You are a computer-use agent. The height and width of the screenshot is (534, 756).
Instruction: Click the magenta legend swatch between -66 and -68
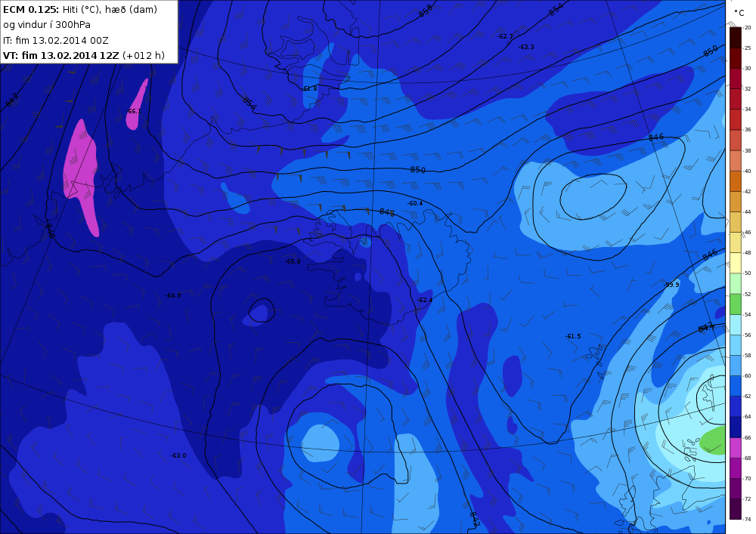(736, 447)
